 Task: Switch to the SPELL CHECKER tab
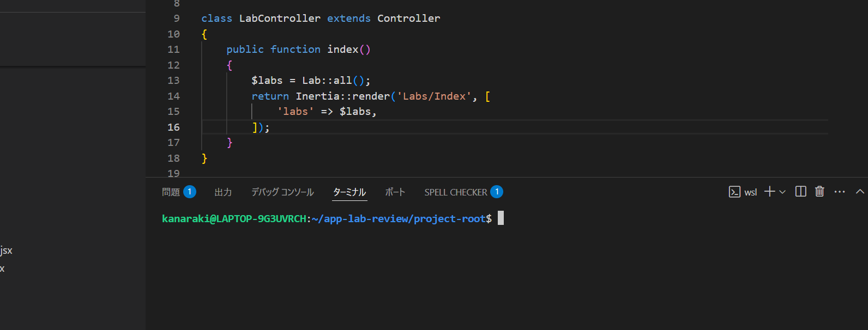pyautogui.click(x=456, y=192)
